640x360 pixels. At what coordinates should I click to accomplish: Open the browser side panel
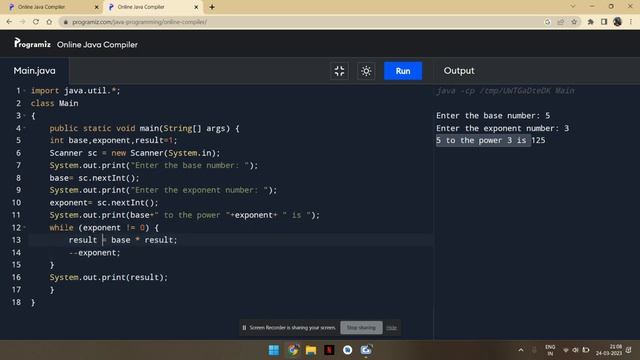point(604,22)
